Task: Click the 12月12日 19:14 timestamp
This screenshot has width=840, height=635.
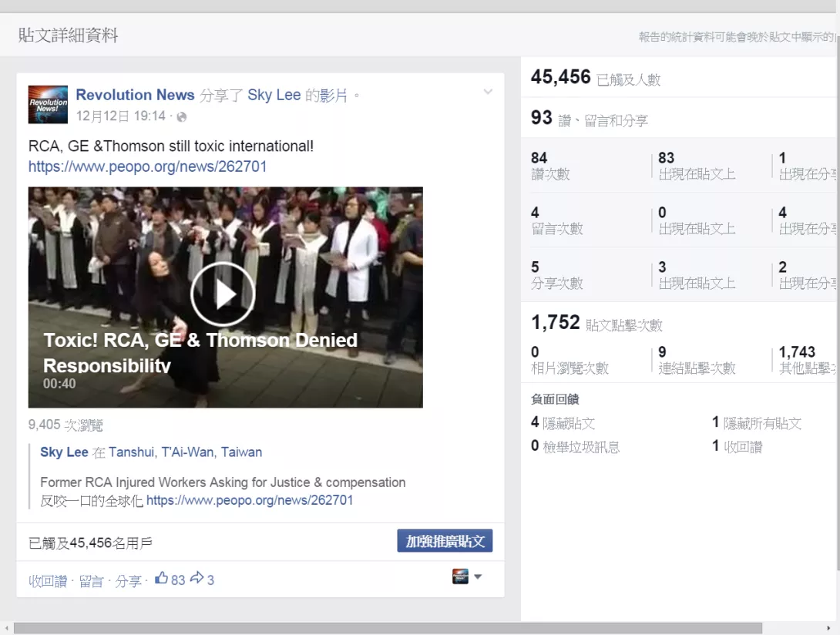Action: point(120,116)
